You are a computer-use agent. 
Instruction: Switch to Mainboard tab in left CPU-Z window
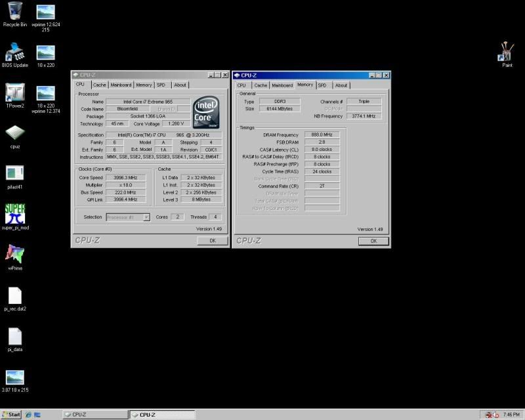click(x=121, y=85)
